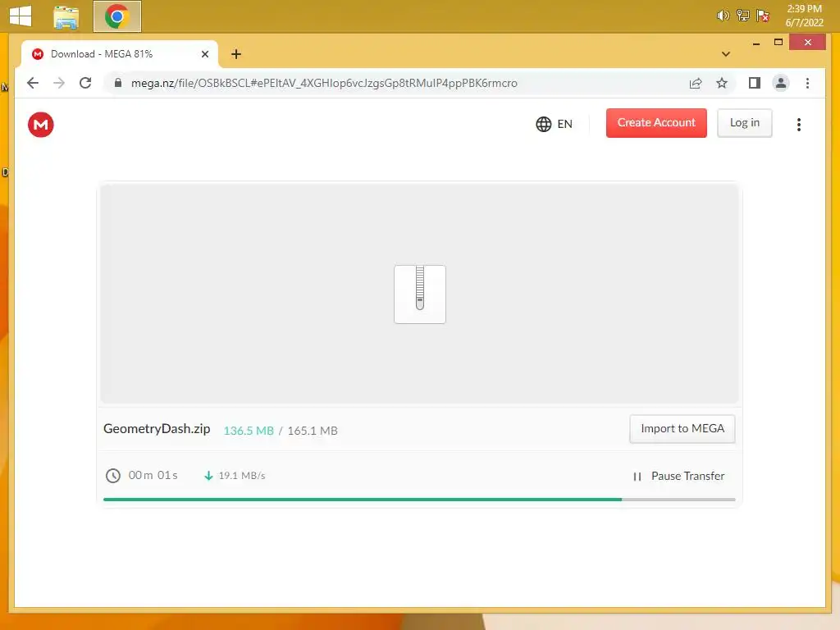The height and width of the screenshot is (630, 840).
Task: Open the network tray icon
Action: (743, 16)
